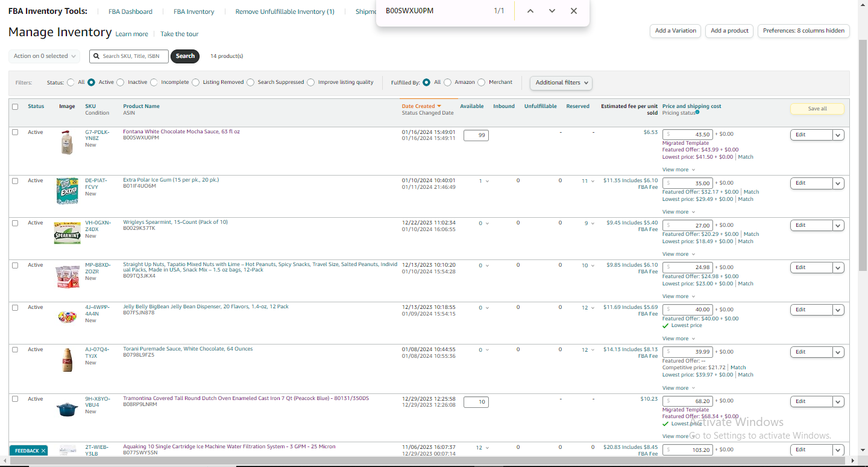Select the Fontana White Chocolate Mocha Sauce row checkbox

pos(15,132)
